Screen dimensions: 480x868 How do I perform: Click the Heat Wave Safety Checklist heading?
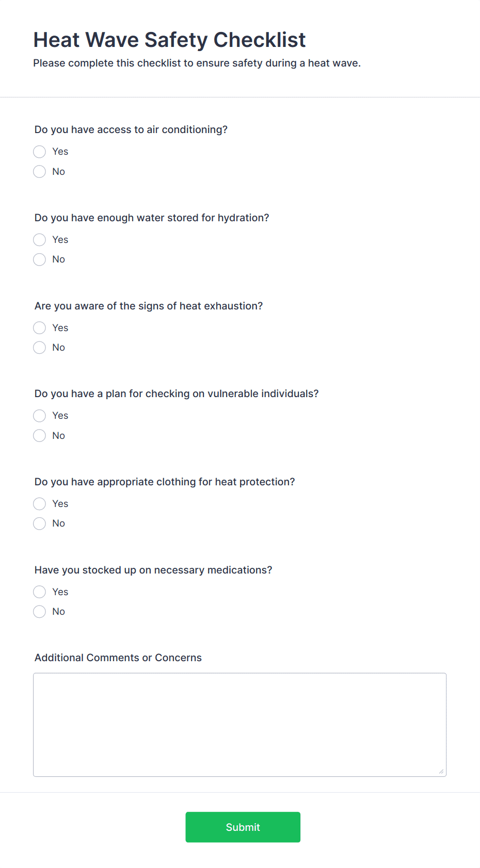click(x=170, y=40)
